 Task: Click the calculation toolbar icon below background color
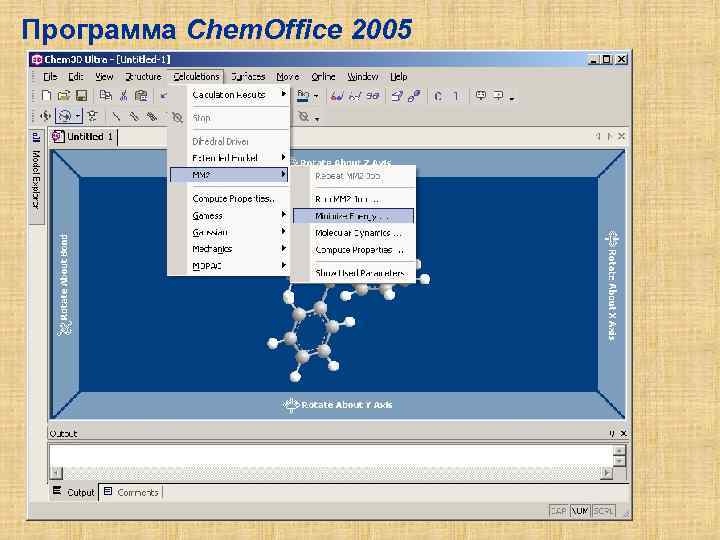(x=304, y=117)
